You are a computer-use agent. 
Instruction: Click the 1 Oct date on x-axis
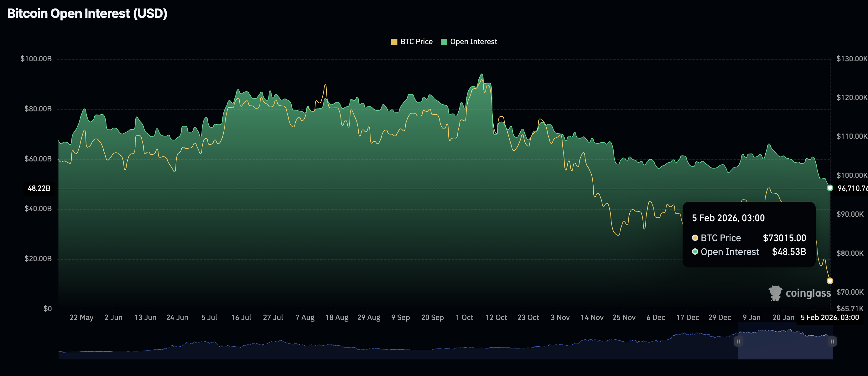coord(464,318)
